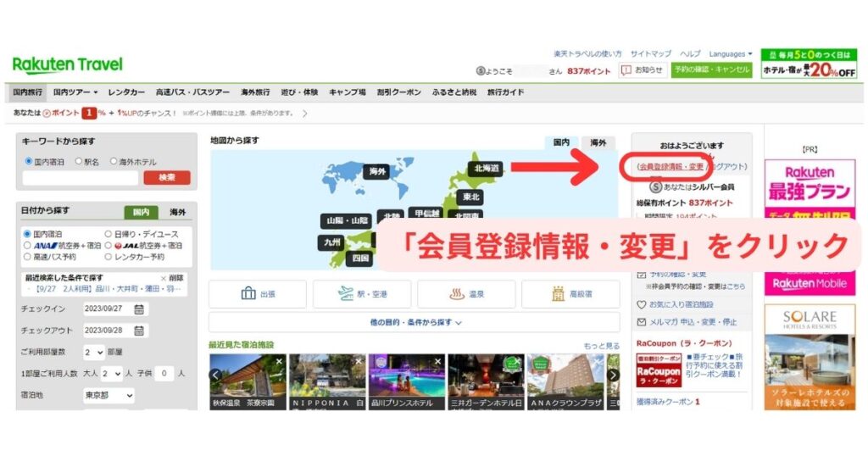Image resolution: width=868 pixels, height=456 pixels.
Task: Select 駅名 radio button
Action: (x=79, y=162)
